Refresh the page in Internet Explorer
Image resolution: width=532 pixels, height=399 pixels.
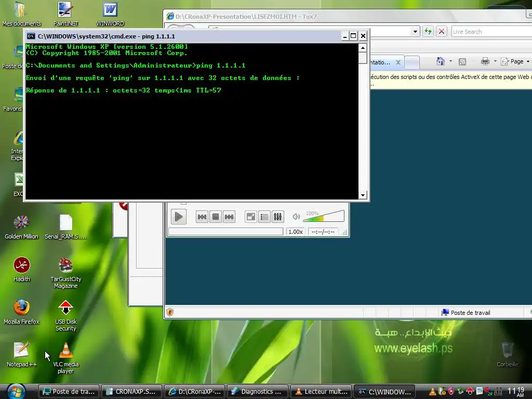(x=428, y=32)
